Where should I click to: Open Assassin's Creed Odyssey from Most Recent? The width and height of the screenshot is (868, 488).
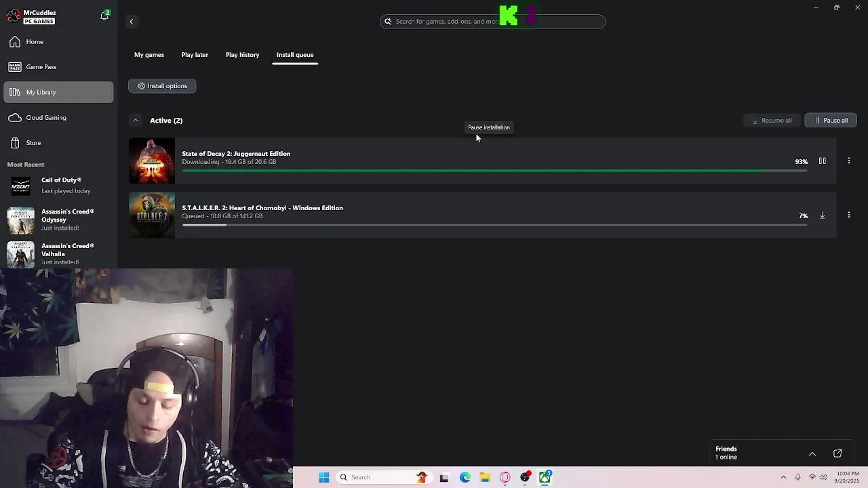[x=58, y=220]
